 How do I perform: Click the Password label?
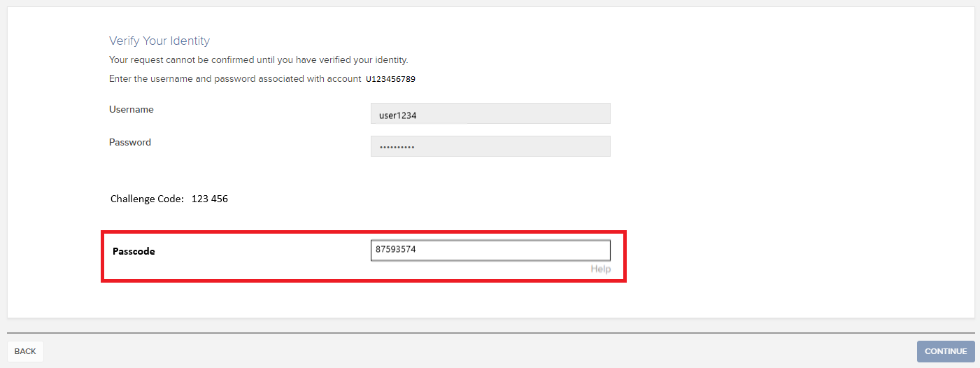tap(130, 142)
